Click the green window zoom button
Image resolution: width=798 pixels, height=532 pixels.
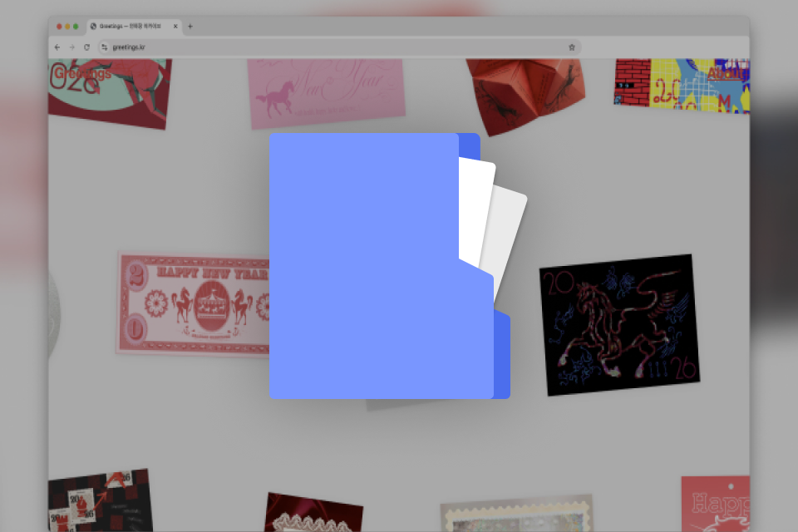[x=76, y=27]
